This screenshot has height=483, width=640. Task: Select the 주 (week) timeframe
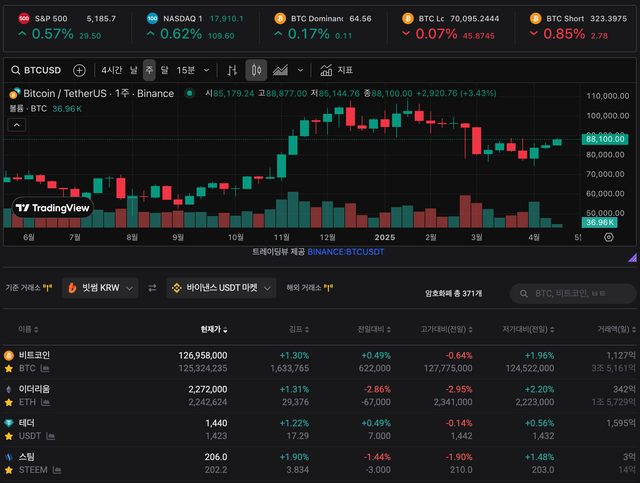[x=149, y=70]
